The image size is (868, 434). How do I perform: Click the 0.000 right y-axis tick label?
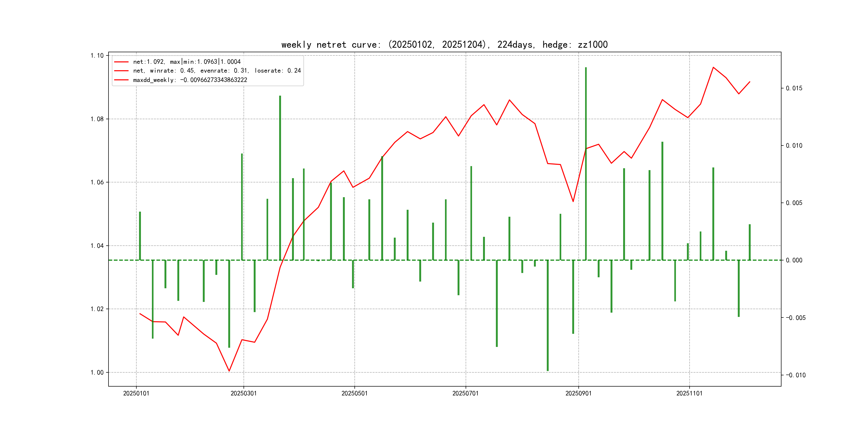pos(794,260)
